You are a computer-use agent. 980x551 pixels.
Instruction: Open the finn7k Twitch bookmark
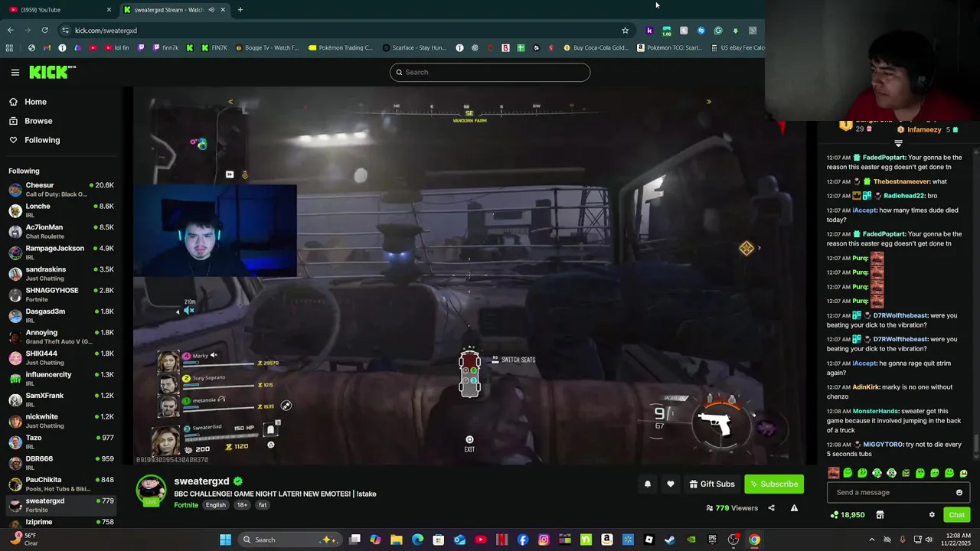pos(165,47)
